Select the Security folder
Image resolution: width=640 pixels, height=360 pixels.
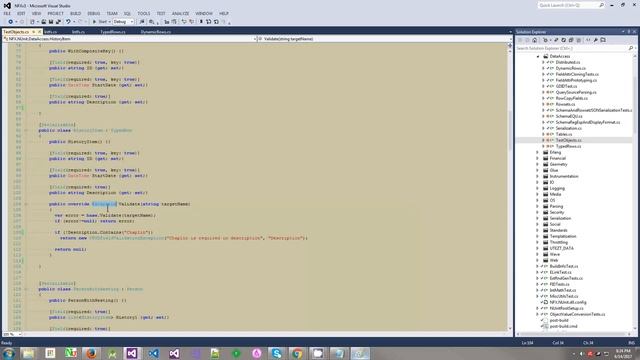[557, 212]
